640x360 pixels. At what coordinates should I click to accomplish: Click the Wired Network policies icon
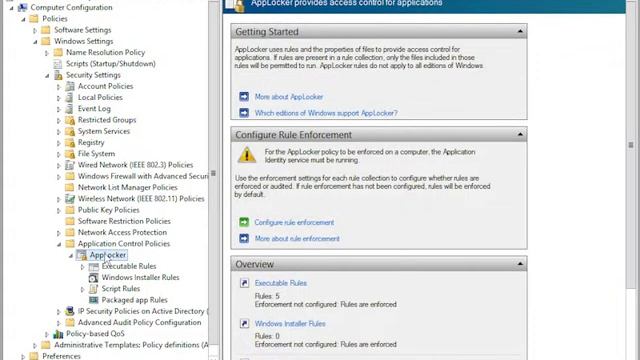click(70, 165)
